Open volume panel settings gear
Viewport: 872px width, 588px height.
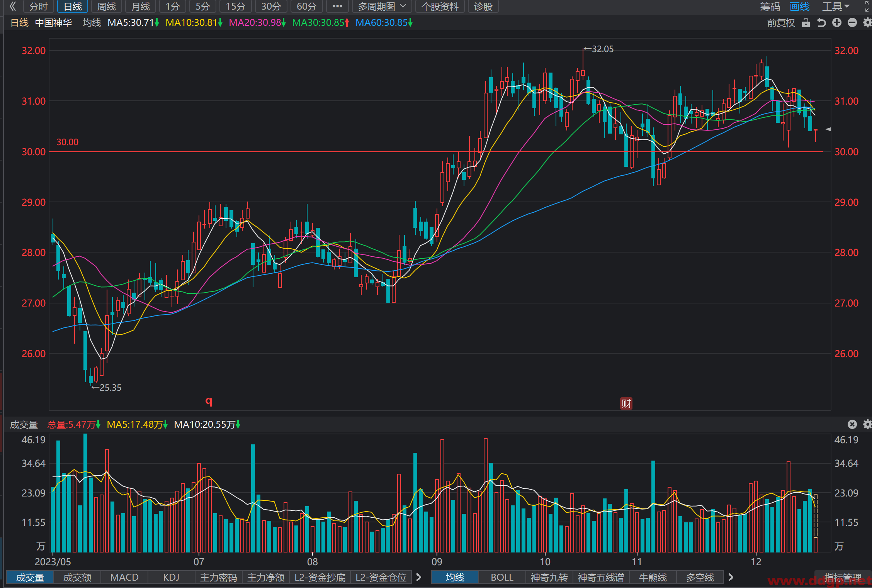pos(867,424)
